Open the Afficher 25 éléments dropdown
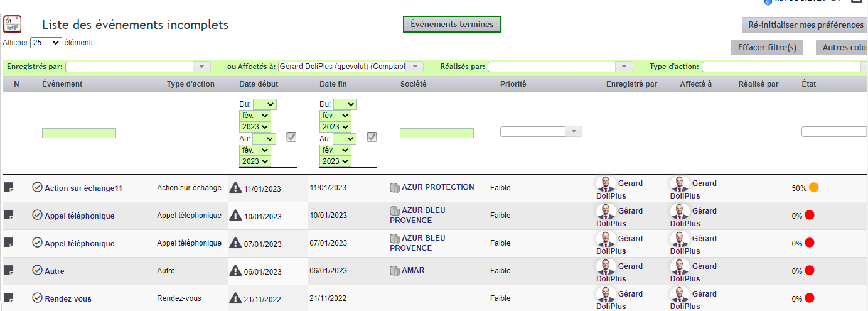This screenshot has height=311, width=868. (x=46, y=43)
